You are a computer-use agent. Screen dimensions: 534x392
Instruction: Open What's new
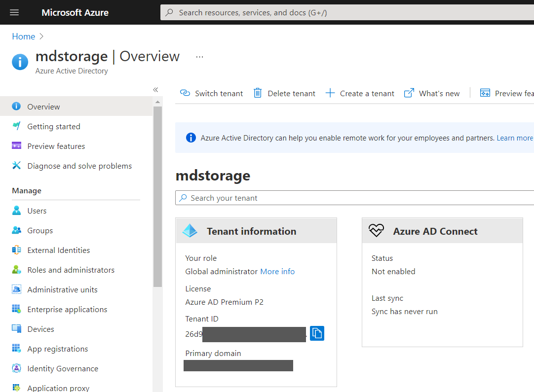(x=432, y=93)
